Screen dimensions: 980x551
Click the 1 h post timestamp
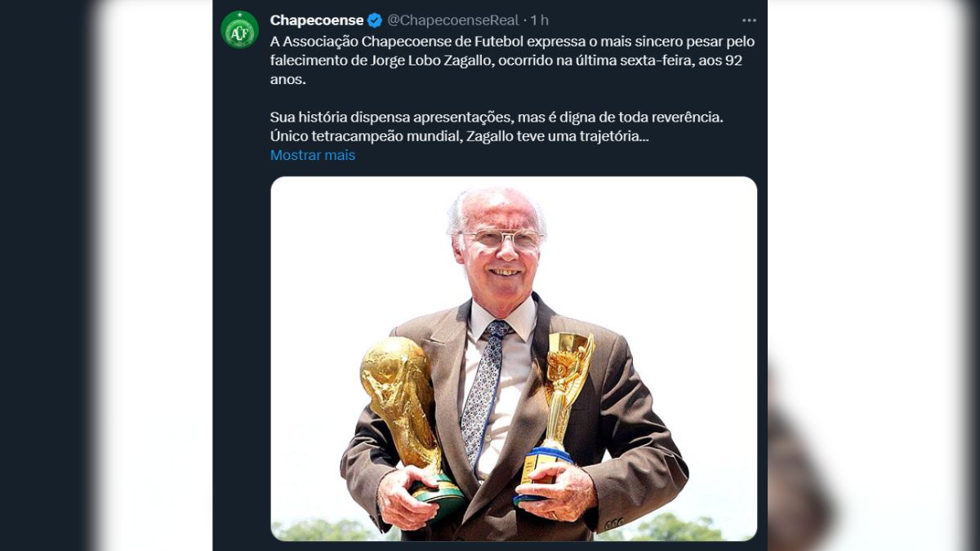coord(540,20)
